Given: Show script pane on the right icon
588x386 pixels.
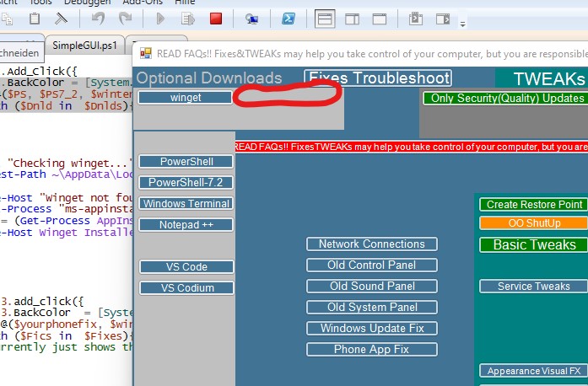Looking at the screenshot, I should [352, 19].
